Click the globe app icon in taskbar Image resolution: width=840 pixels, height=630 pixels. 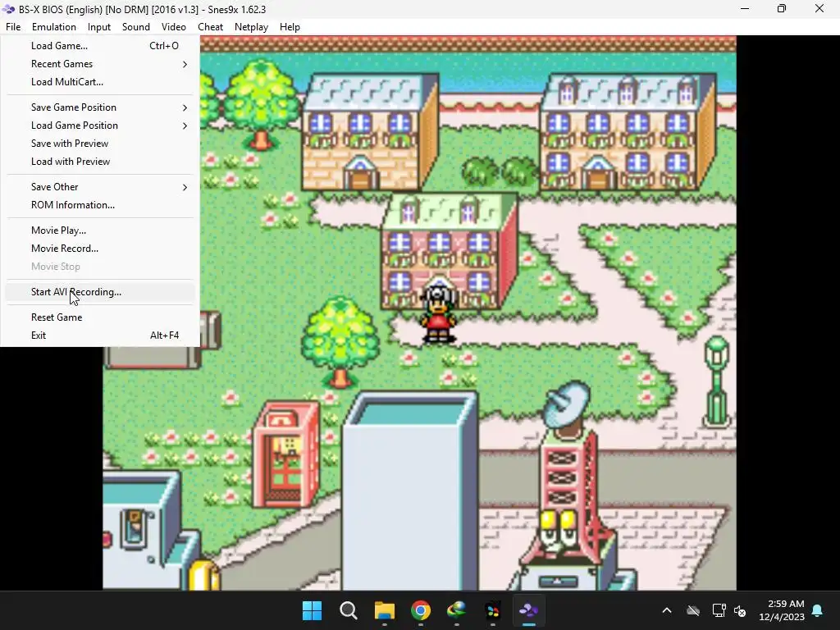coord(456,610)
